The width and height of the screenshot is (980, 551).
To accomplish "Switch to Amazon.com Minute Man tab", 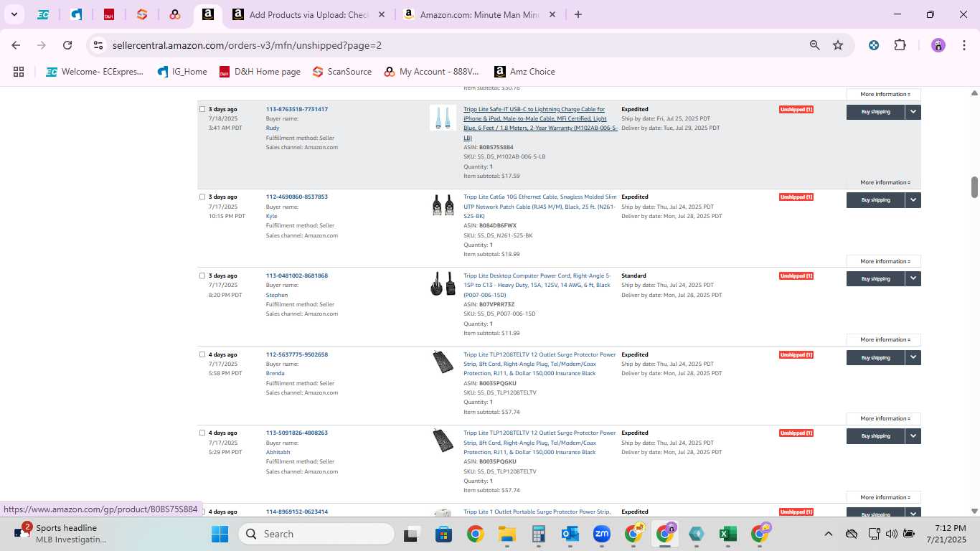I will pos(479,14).
